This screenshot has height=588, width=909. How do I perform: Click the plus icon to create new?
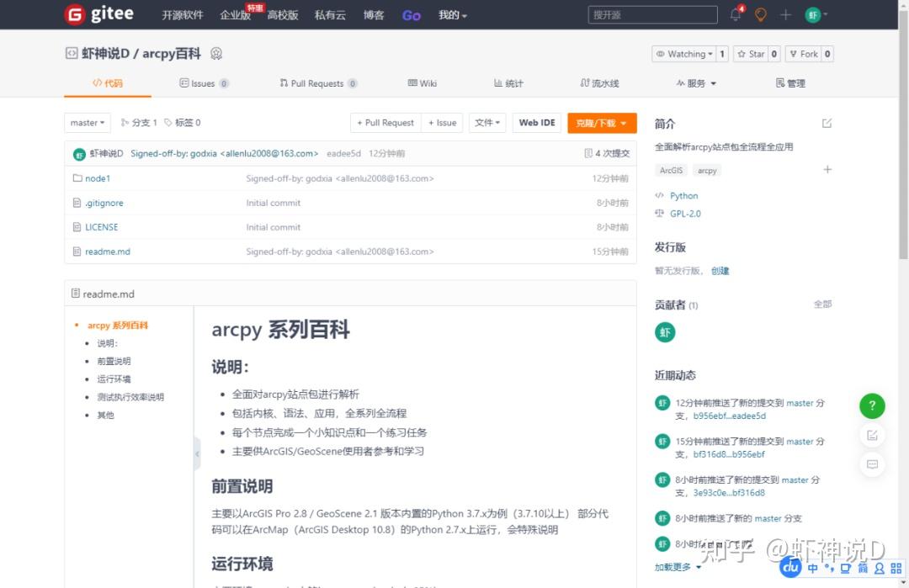click(x=784, y=14)
